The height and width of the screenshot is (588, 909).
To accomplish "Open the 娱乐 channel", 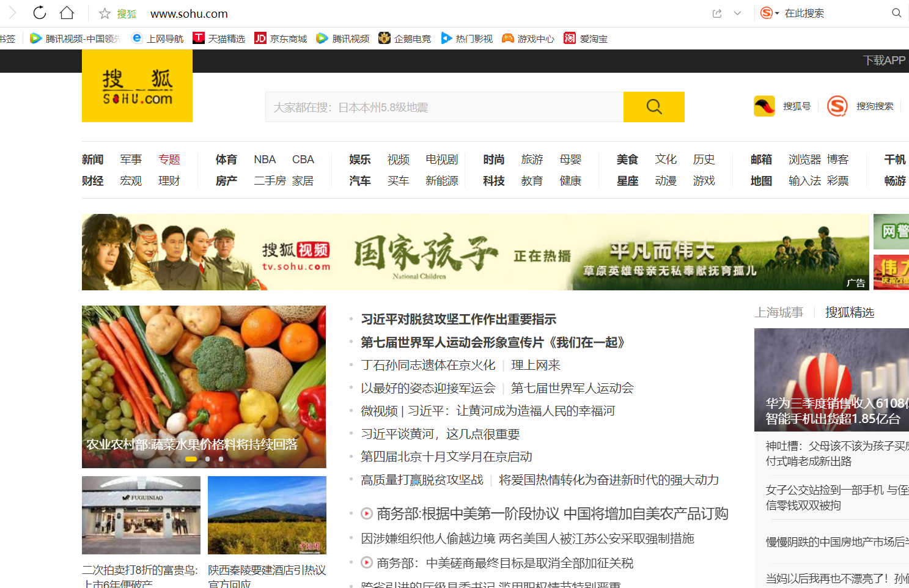I will click(x=360, y=160).
